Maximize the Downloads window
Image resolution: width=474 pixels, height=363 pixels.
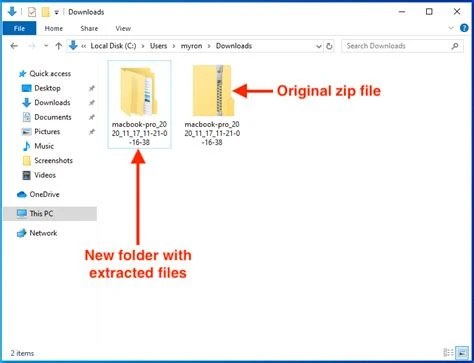click(x=429, y=12)
